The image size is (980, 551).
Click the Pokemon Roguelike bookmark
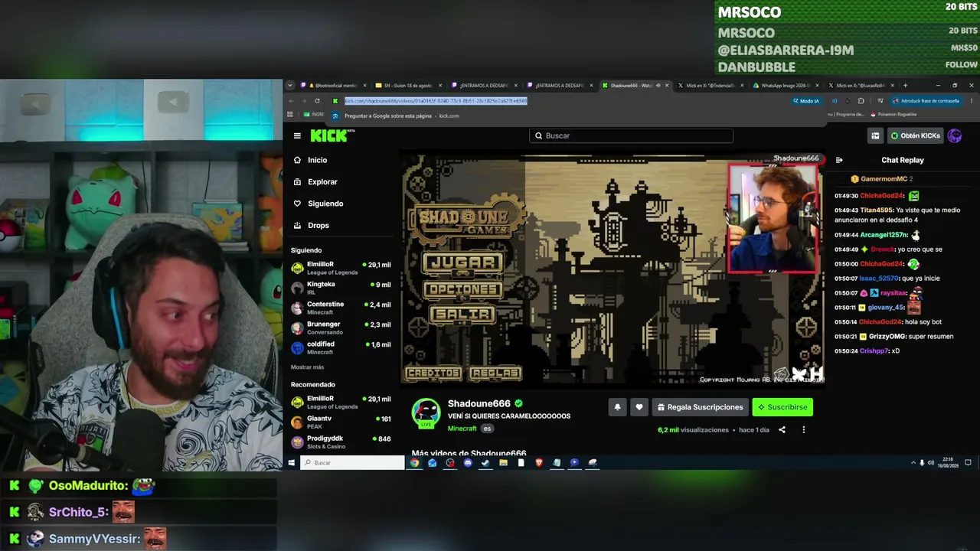pos(893,115)
